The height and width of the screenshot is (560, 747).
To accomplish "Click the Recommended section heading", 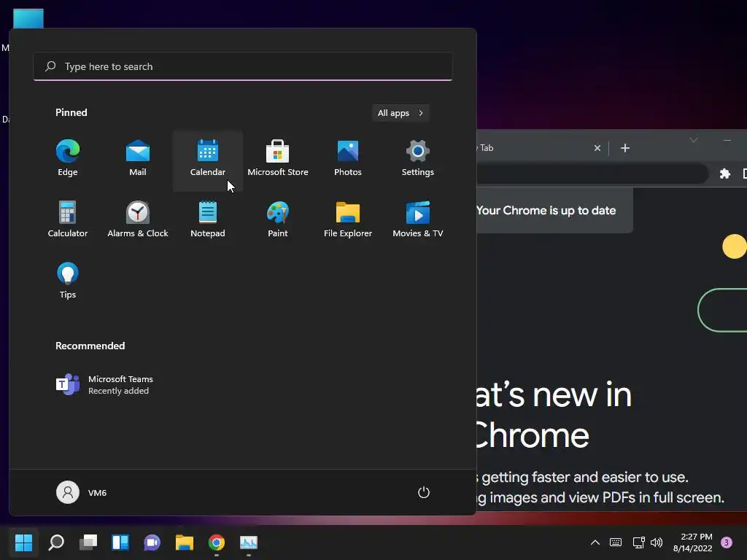I will pos(90,346).
